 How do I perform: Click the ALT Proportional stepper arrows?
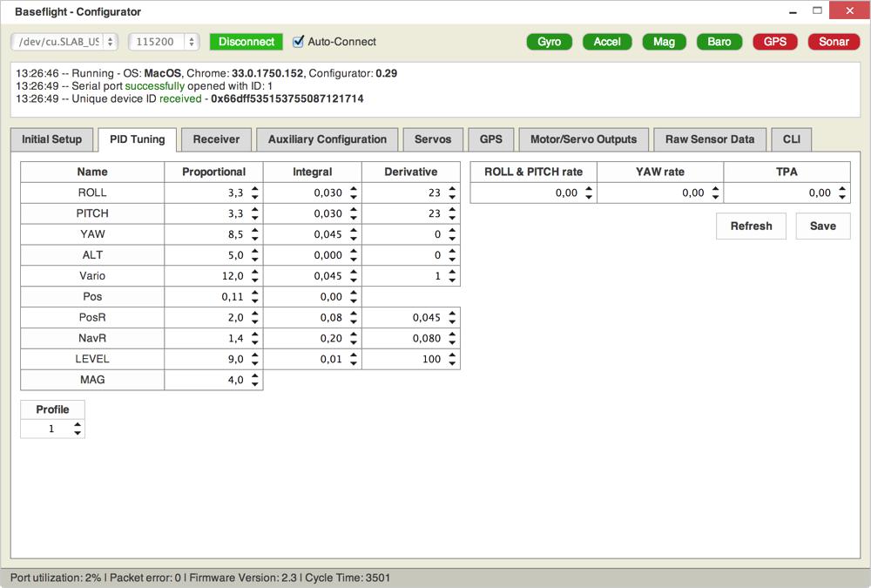pyautogui.click(x=254, y=255)
